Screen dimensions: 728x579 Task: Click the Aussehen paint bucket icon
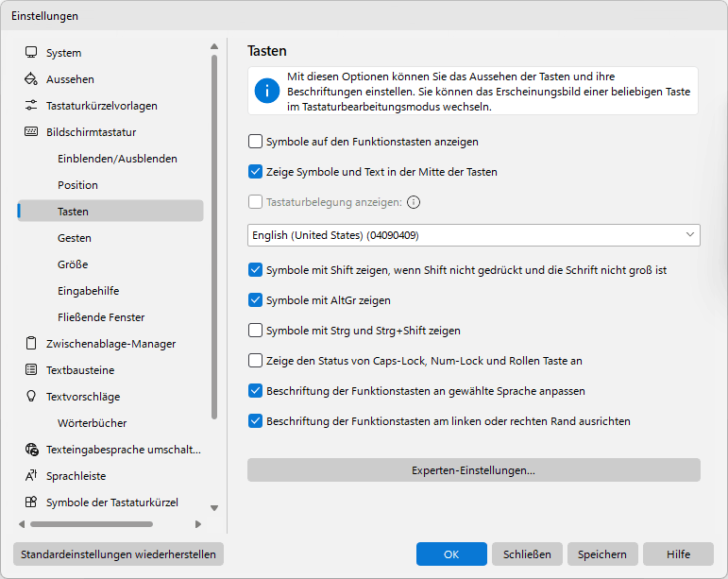click(31, 79)
